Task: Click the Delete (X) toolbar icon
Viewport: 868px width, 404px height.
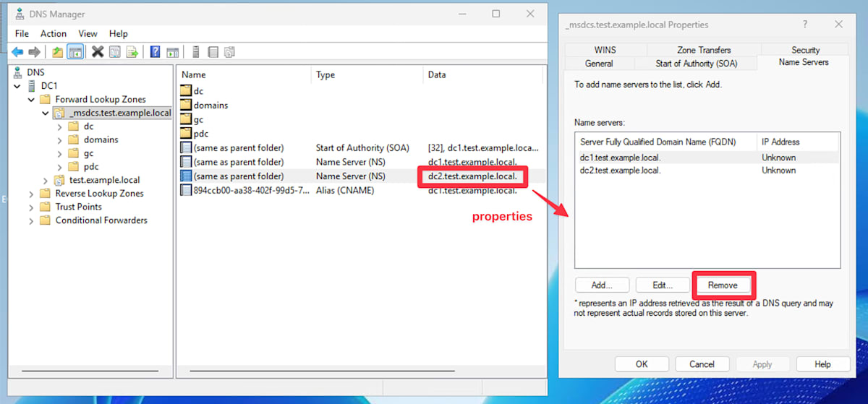Action: click(x=98, y=52)
